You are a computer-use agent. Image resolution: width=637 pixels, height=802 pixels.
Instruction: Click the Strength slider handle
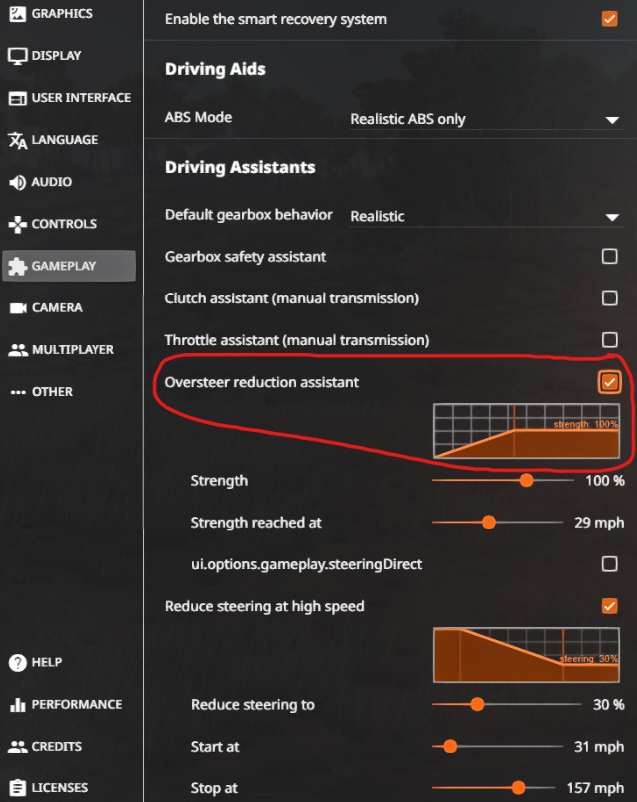[x=526, y=481]
